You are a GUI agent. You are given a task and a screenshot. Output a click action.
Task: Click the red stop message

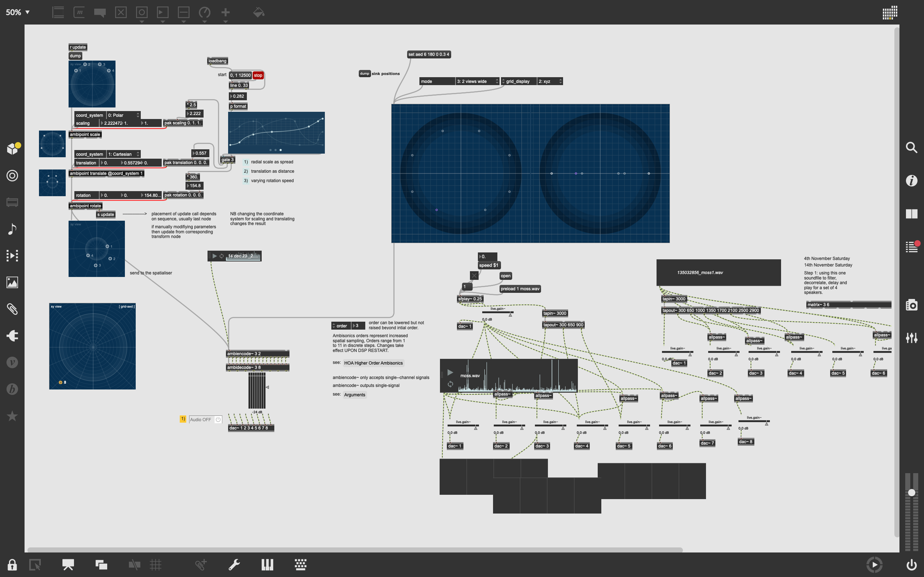click(258, 75)
